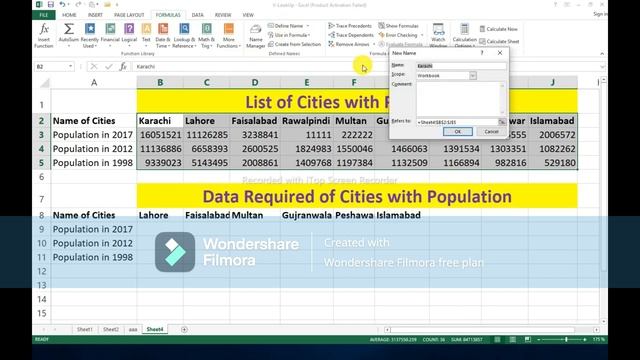This screenshot has width=640, height=360.
Task: Switch to Page Layout view in status bar
Action: (x=512, y=339)
